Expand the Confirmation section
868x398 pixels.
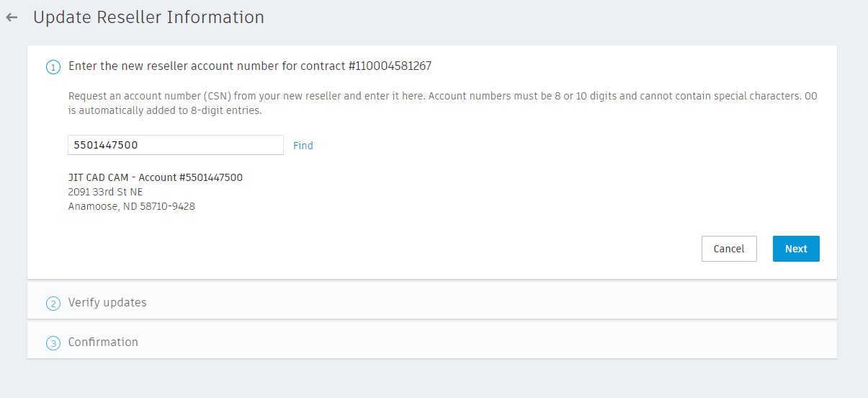click(103, 342)
